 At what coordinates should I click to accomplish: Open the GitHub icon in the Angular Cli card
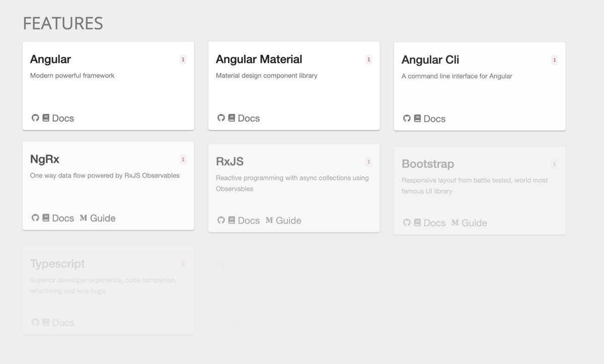tap(407, 118)
